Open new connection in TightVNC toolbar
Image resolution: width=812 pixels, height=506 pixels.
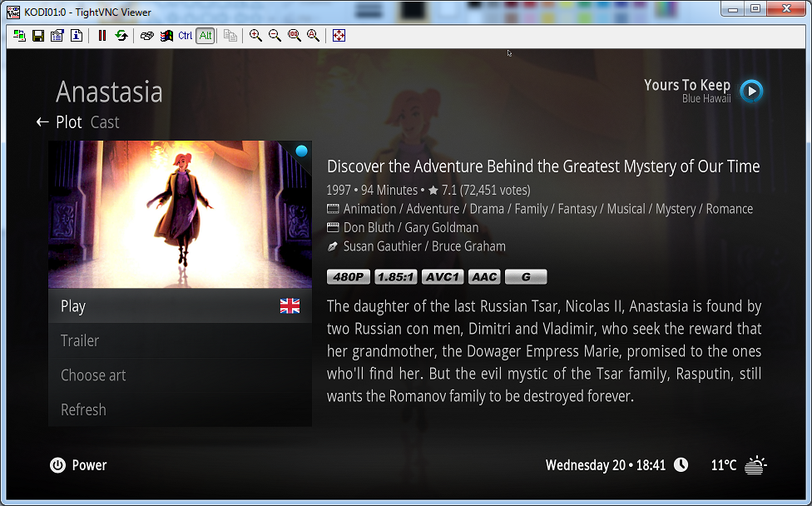pos(19,36)
